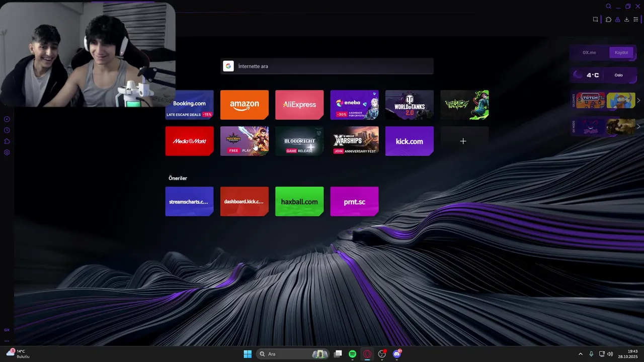Click the microphone tray icon
The height and width of the screenshot is (362, 644).
(591, 354)
